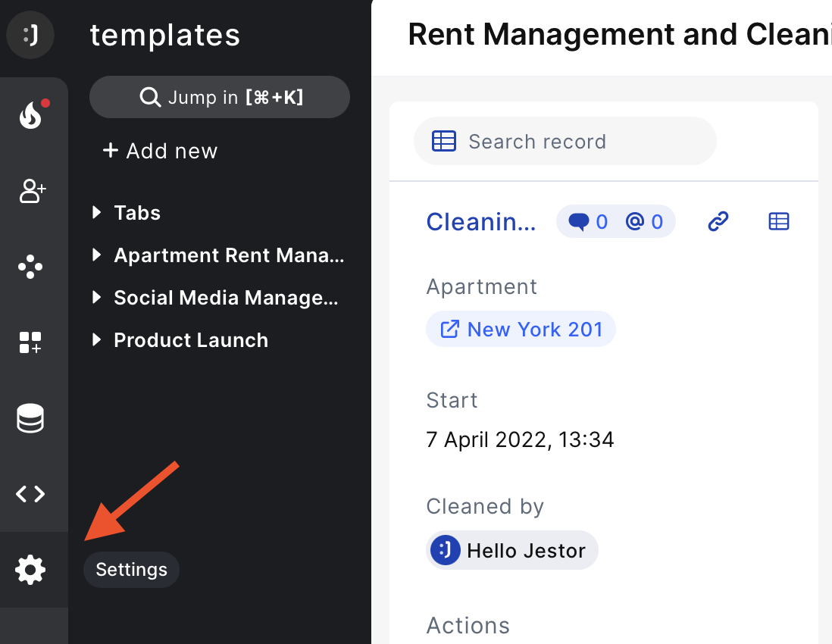This screenshot has height=644, width=832.
Task: Click the Settings tooltip label
Action: point(132,569)
